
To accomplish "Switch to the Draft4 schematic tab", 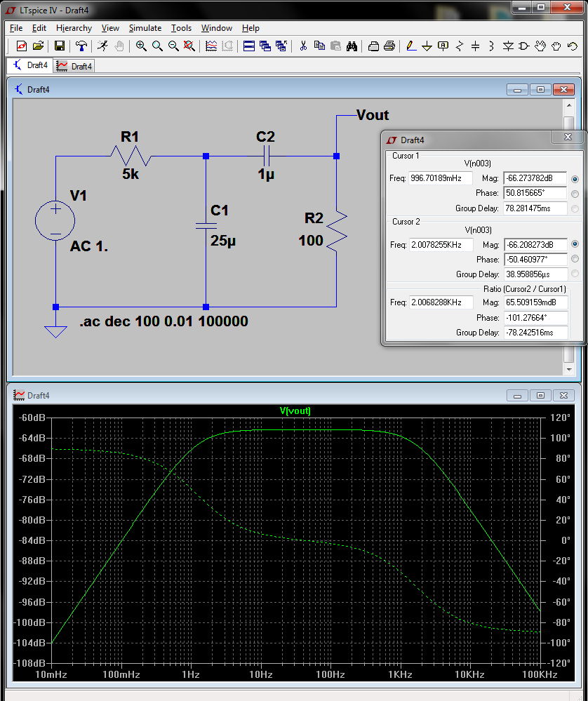I will click(30, 65).
